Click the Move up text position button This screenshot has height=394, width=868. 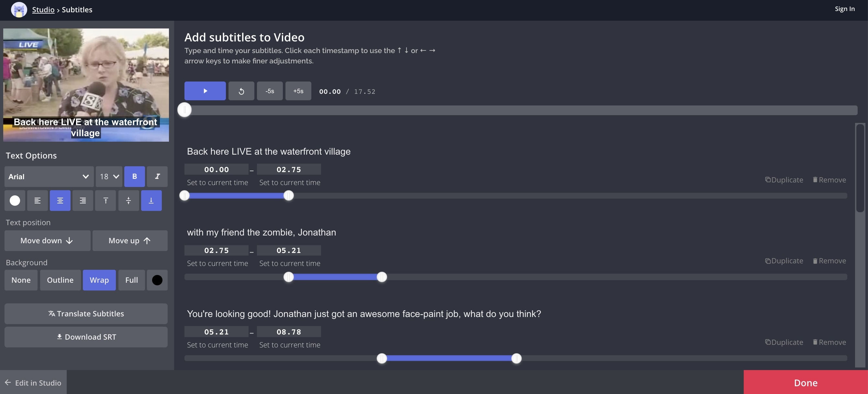click(x=129, y=240)
